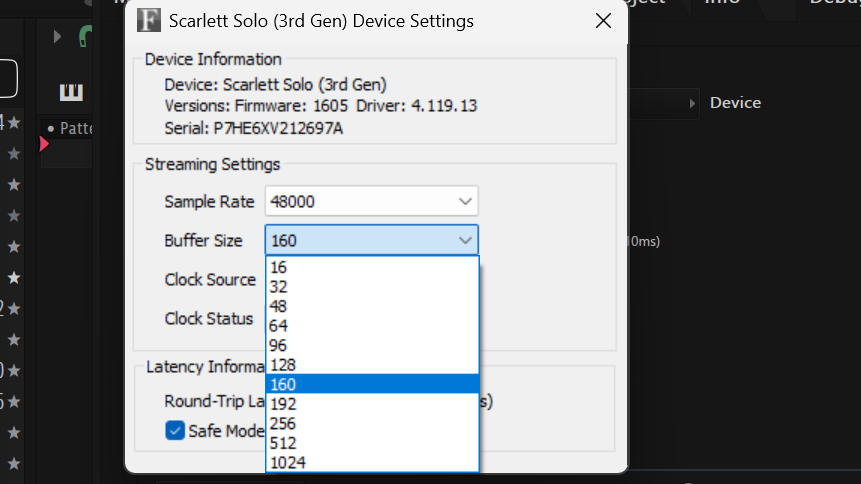This screenshot has height=484, width=861.
Task: Select buffer size 32 from list
Action: point(372,287)
